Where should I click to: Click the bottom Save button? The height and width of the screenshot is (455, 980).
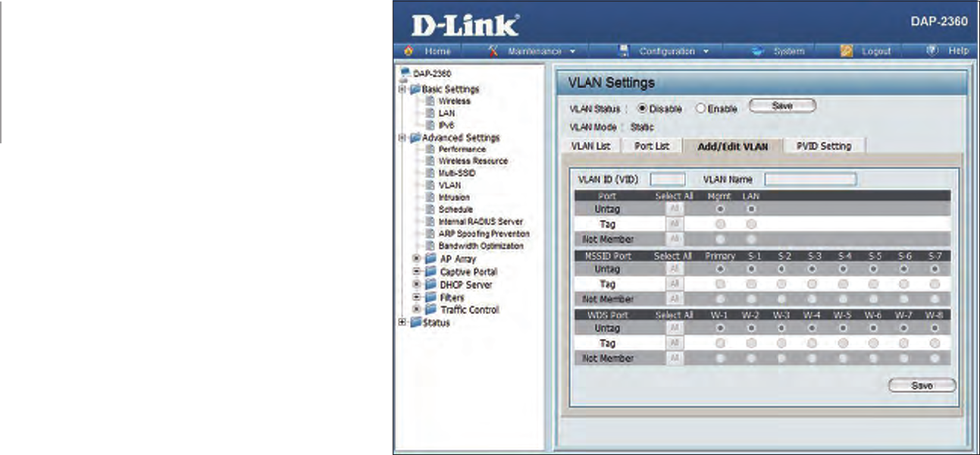922,385
